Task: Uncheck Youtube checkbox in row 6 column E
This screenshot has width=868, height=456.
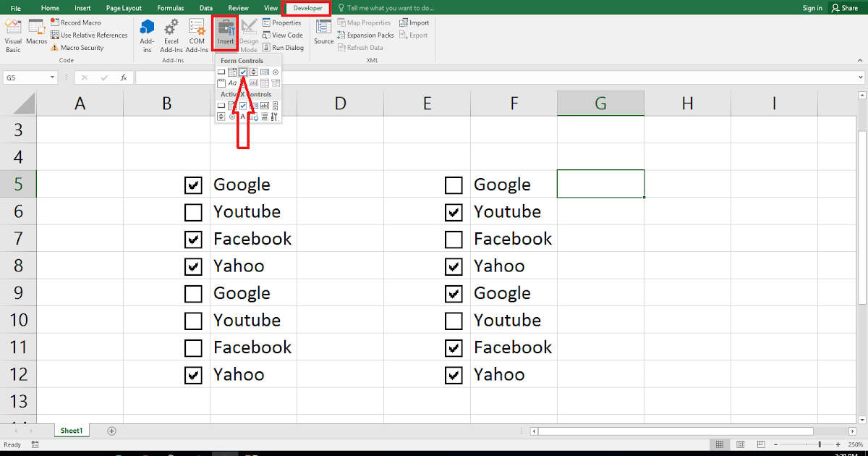Action: (x=454, y=212)
